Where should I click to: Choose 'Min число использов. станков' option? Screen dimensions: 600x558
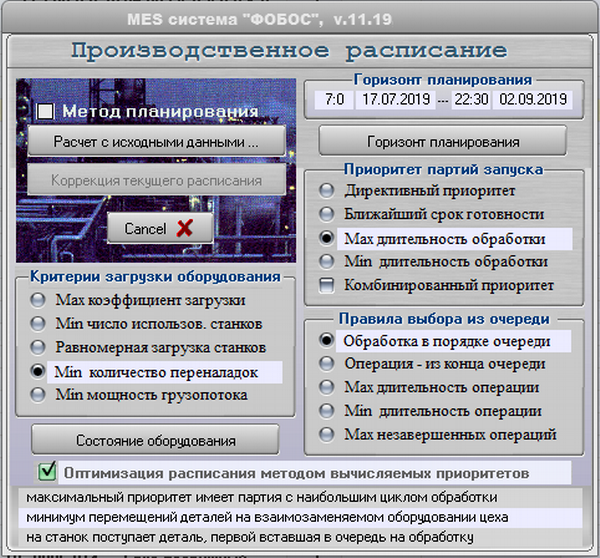coord(38,323)
